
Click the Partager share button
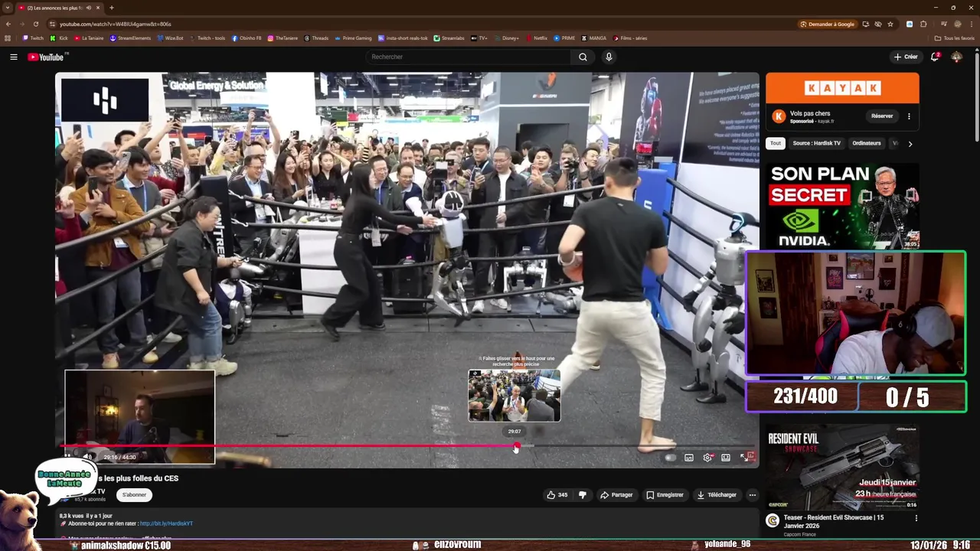click(x=616, y=495)
